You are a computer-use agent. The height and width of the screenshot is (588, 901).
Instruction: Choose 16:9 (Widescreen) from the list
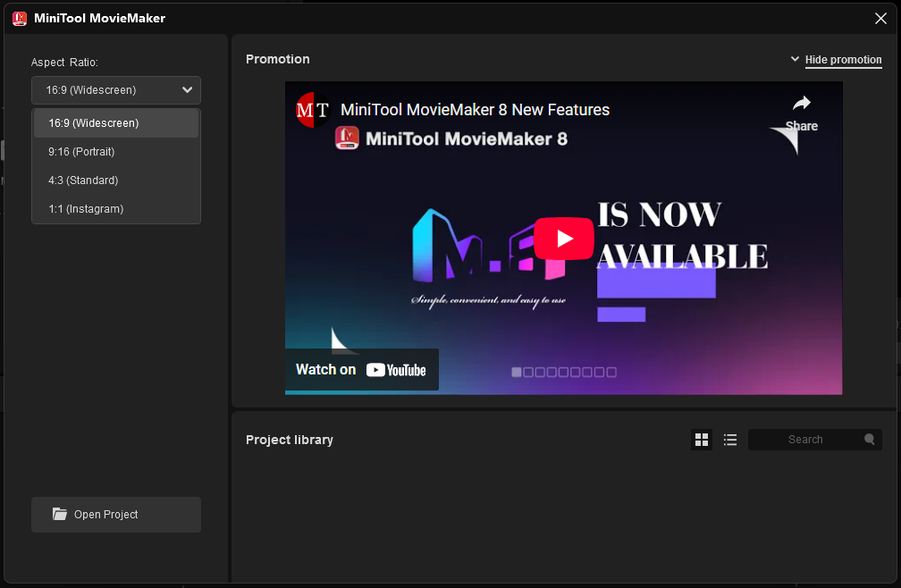click(116, 123)
